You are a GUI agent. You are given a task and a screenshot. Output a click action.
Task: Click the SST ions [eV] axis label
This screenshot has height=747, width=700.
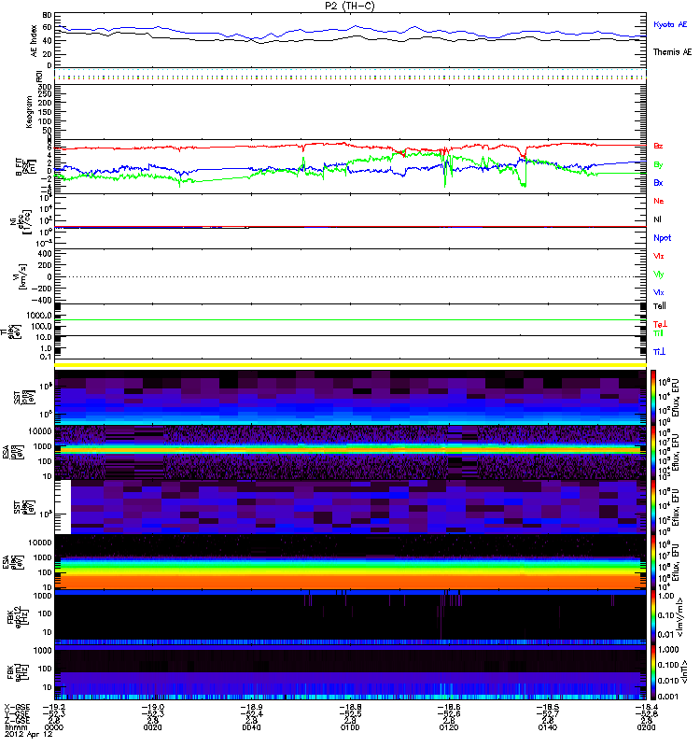tap(24, 397)
